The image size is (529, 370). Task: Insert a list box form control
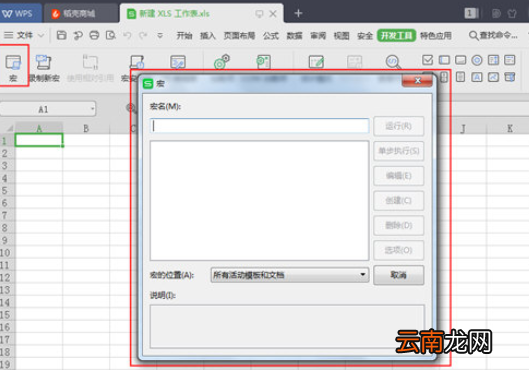[493, 60]
